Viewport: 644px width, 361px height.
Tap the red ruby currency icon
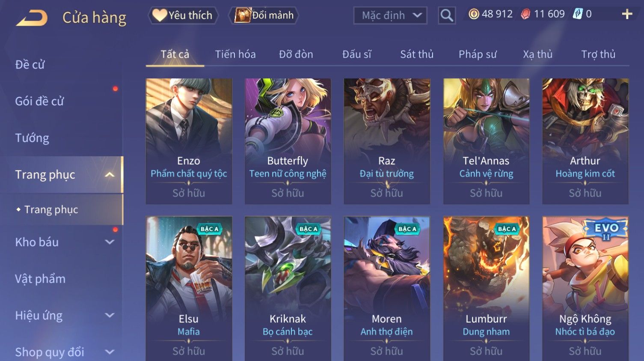click(x=525, y=14)
